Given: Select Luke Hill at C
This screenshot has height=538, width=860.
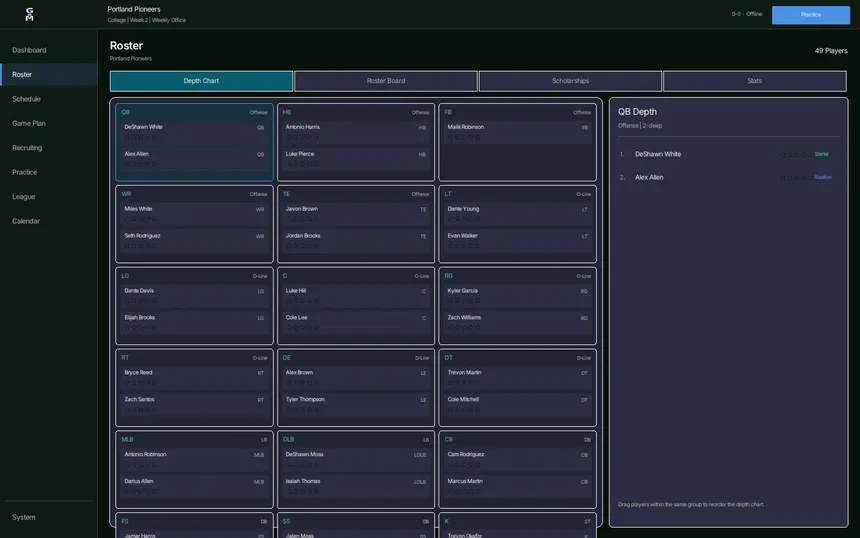Looking at the screenshot, I should click(x=356, y=296).
